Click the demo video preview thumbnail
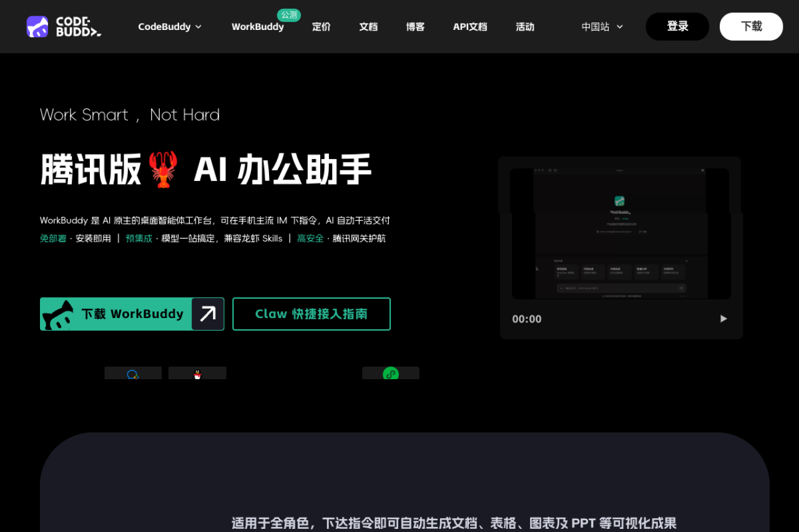This screenshot has width=799, height=532. pyautogui.click(x=620, y=233)
